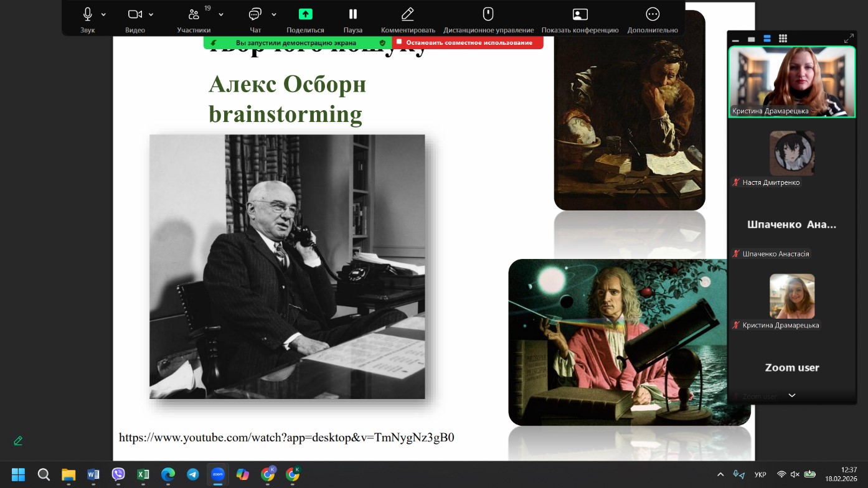Screen dimensions: 868x488
Task: Click the thinking philosopher painting on slide
Action: click(630, 110)
